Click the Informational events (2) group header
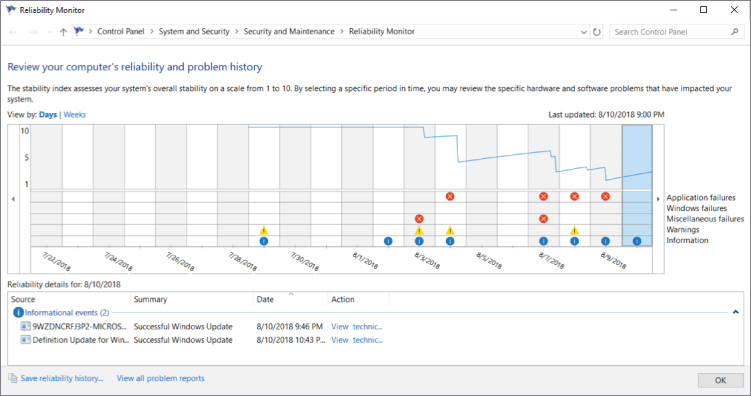751x396 pixels. tap(67, 313)
